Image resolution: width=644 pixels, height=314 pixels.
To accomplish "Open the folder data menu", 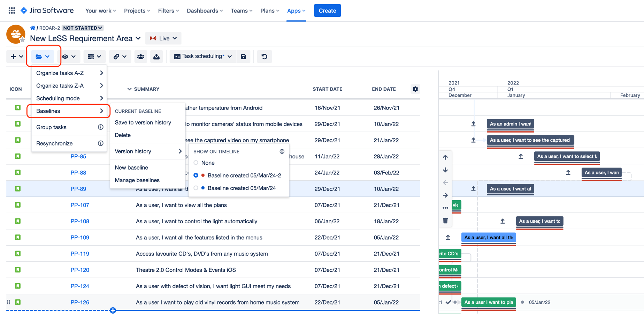I will [x=43, y=57].
